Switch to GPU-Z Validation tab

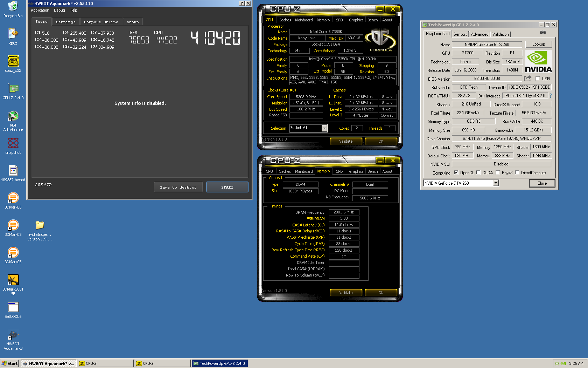coord(500,34)
